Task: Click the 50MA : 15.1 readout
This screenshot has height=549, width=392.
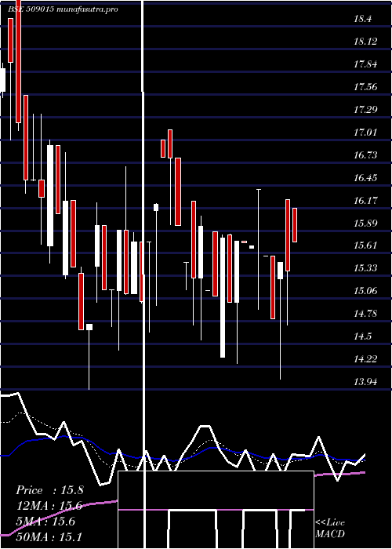Action: 49,536
